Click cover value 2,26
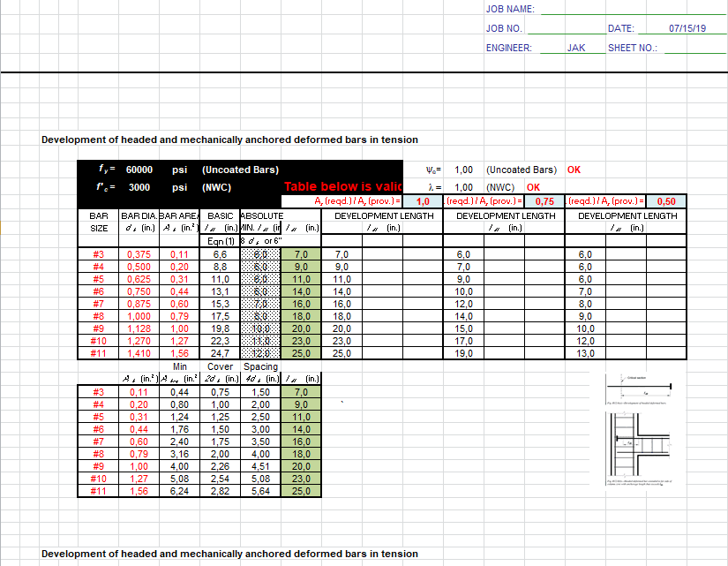 220,466
